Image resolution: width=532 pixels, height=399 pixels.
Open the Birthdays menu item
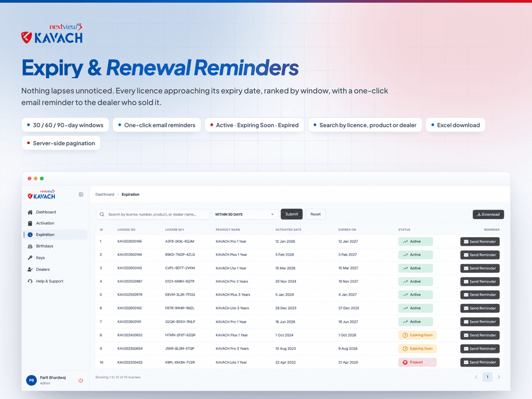click(56, 246)
